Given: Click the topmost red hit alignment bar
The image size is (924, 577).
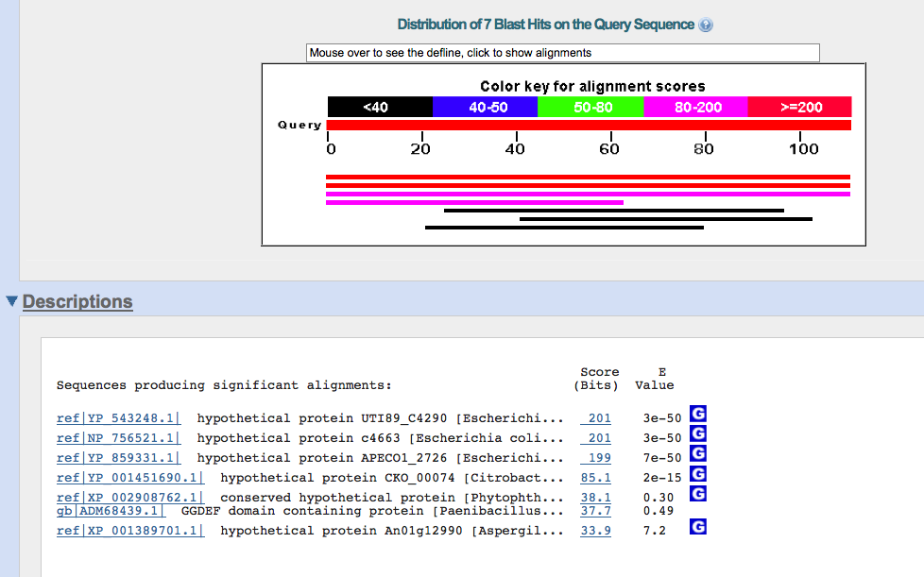Looking at the screenshot, I should point(588,177).
